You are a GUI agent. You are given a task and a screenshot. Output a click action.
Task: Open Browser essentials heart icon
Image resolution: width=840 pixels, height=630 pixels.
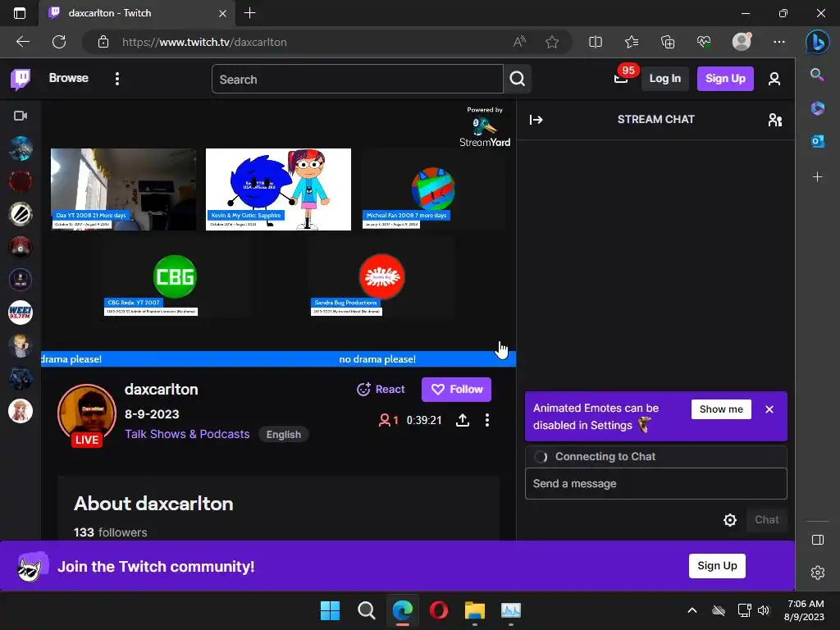pyautogui.click(x=703, y=42)
